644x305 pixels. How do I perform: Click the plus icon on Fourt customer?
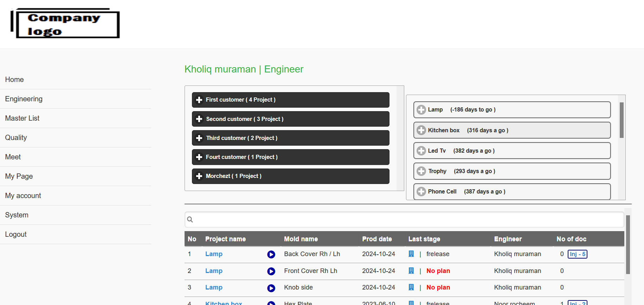coord(199,157)
